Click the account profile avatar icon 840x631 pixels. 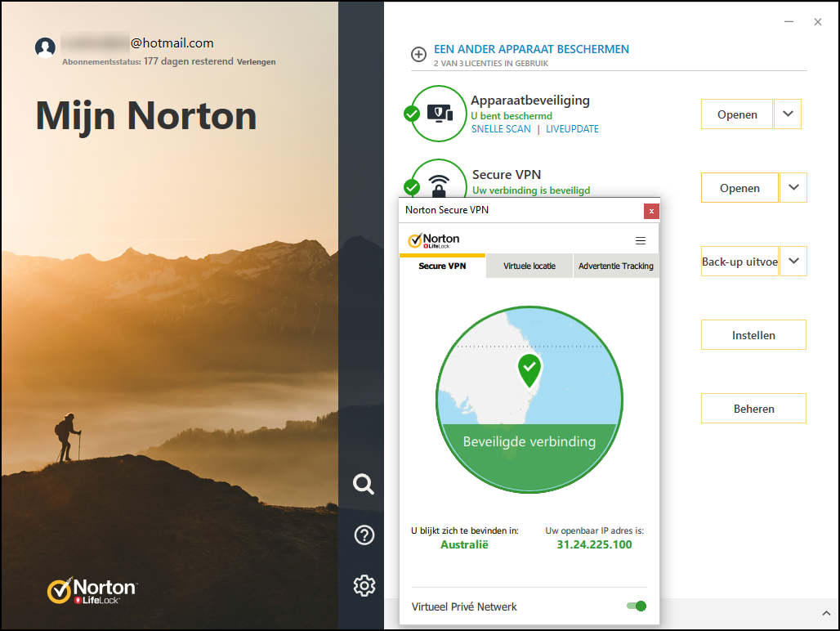45,47
